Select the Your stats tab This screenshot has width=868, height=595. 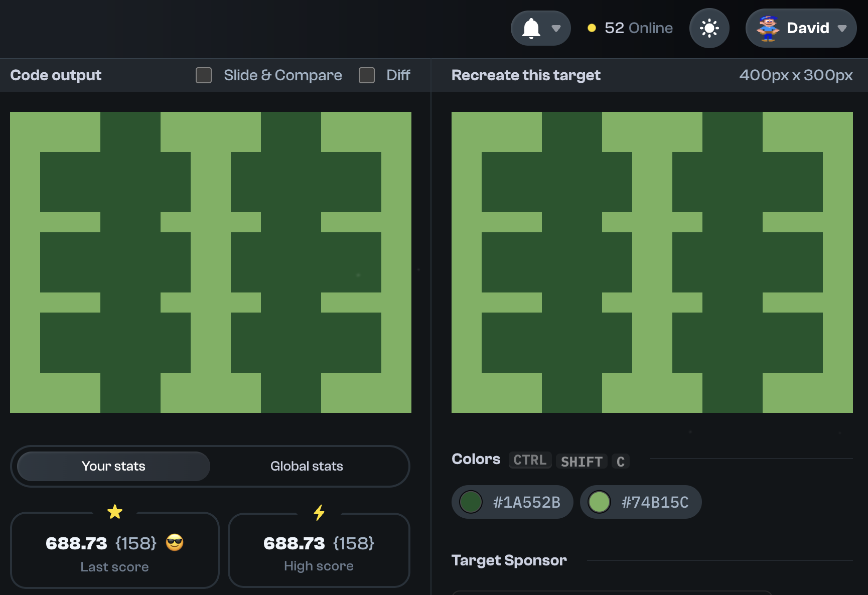click(x=113, y=466)
